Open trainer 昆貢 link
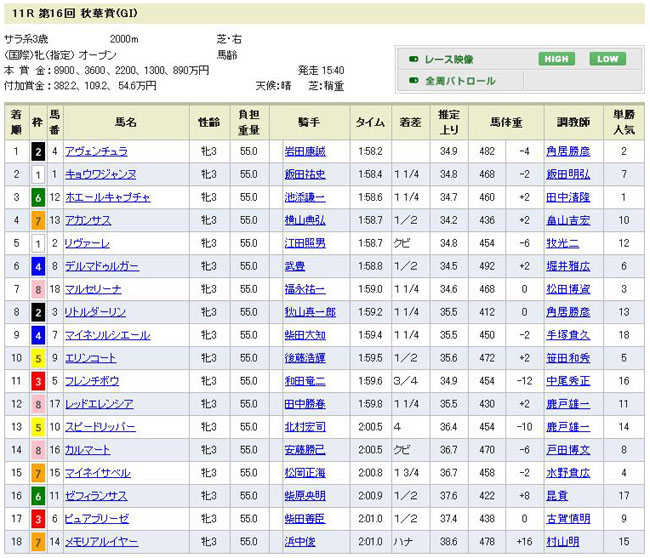Image resolution: width=650 pixels, height=558 pixels. [x=556, y=496]
